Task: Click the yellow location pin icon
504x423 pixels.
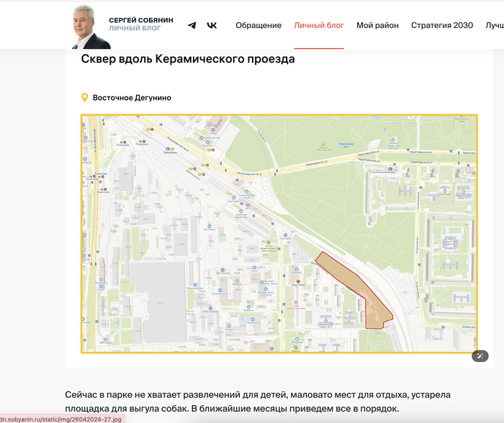Action: coord(84,98)
